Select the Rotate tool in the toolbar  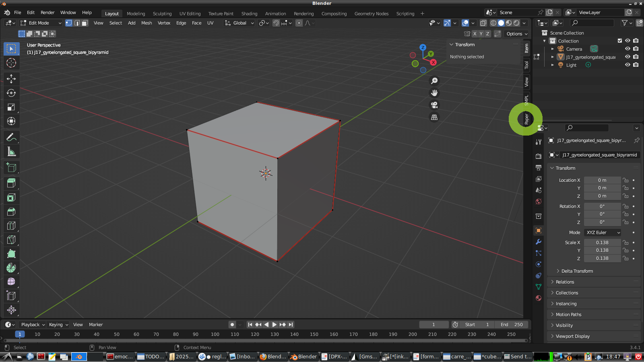(12, 93)
